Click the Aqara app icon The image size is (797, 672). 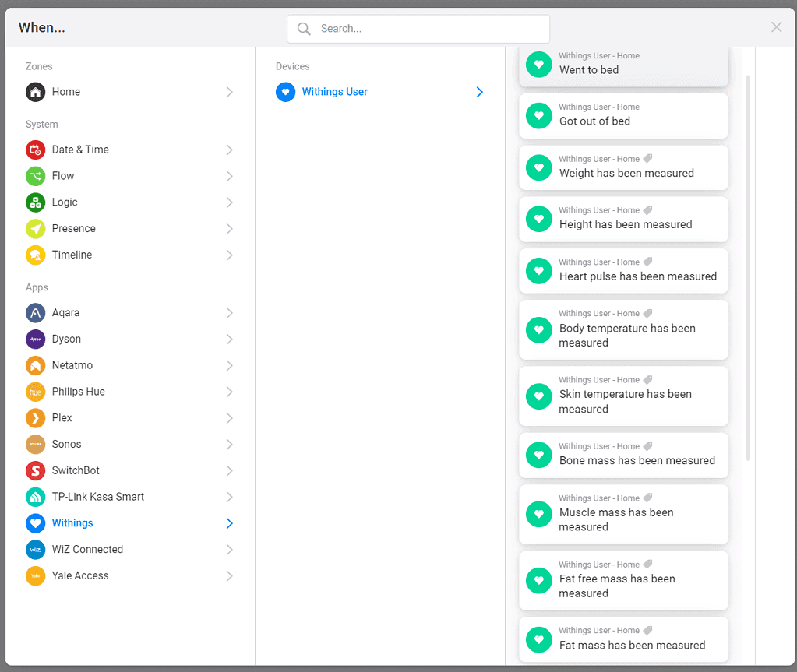point(35,313)
